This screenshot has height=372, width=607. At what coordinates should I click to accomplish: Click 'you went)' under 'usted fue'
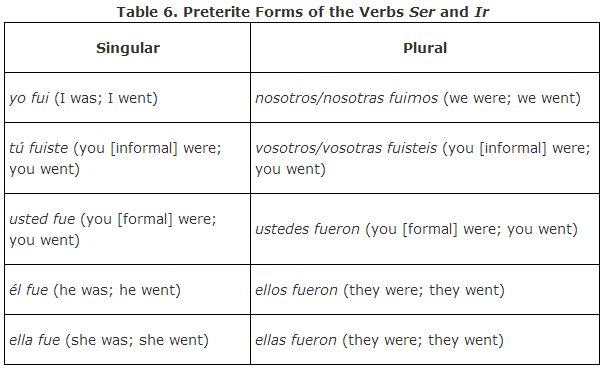[x=45, y=240]
